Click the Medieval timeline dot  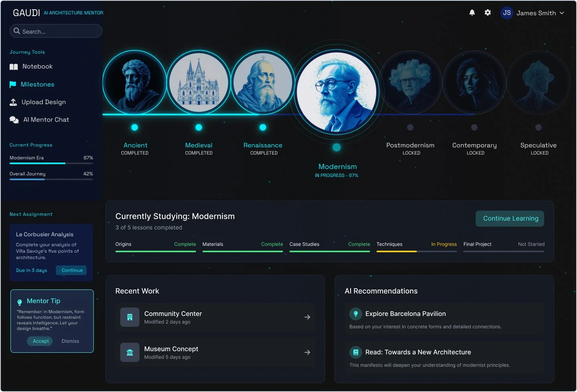point(199,127)
